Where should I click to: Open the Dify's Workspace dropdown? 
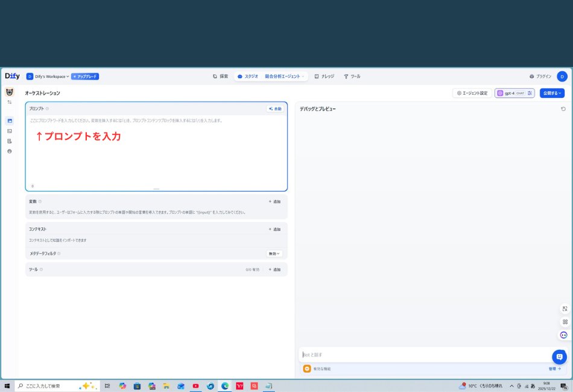[48, 77]
